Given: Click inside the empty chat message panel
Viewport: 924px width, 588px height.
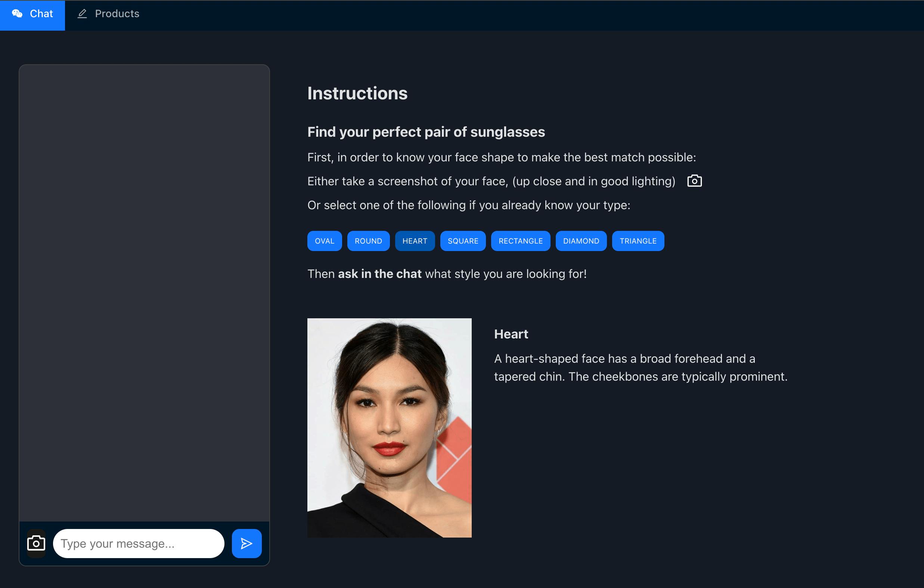Looking at the screenshot, I should [144, 292].
